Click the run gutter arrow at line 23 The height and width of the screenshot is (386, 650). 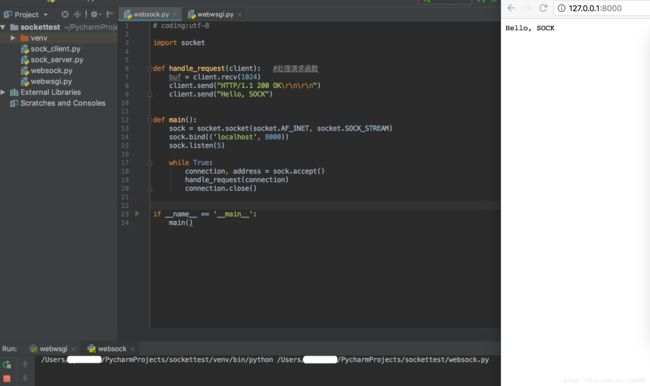pyautogui.click(x=137, y=214)
